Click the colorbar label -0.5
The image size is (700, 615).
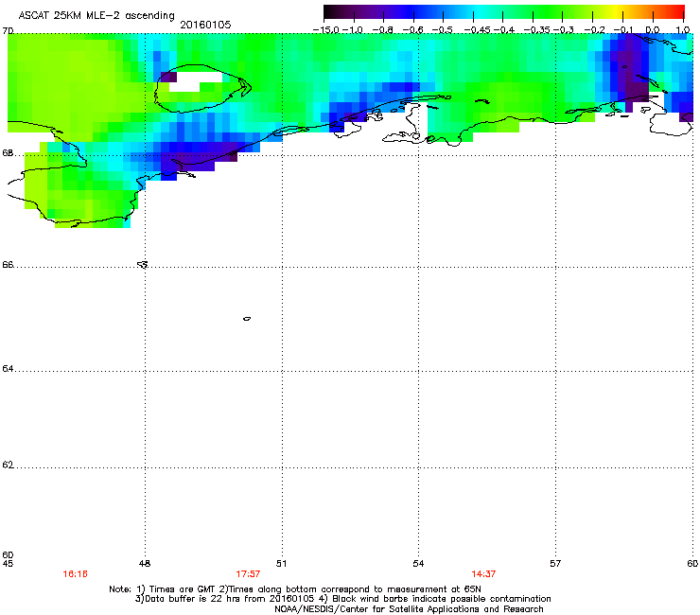(x=443, y=30)
